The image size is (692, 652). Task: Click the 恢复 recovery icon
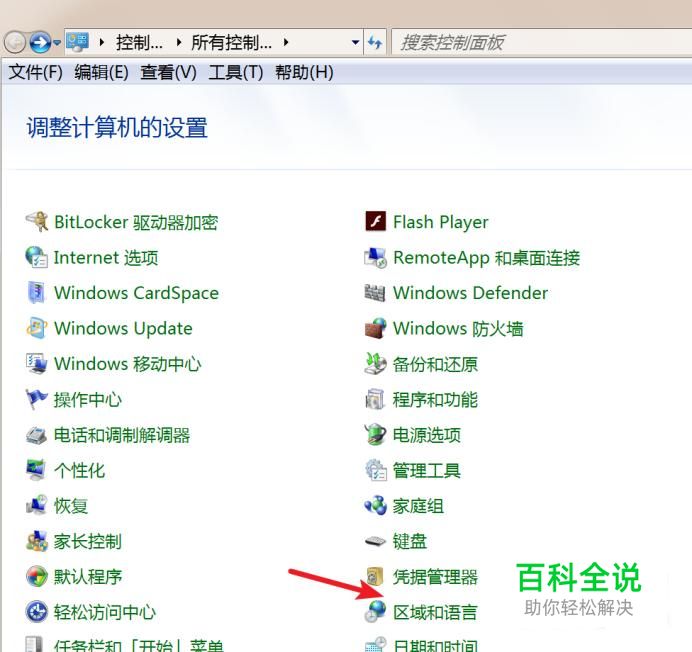[37, 505]
